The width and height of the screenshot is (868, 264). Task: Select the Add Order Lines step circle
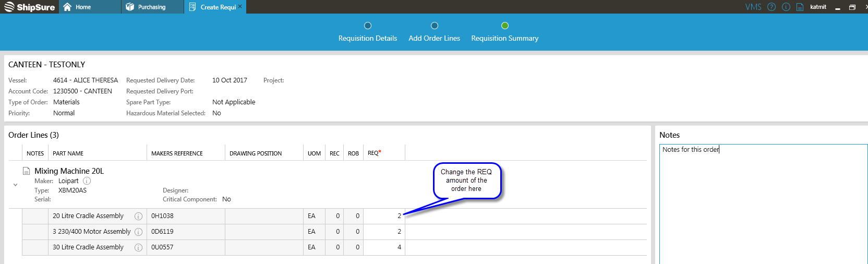(435, 26)
